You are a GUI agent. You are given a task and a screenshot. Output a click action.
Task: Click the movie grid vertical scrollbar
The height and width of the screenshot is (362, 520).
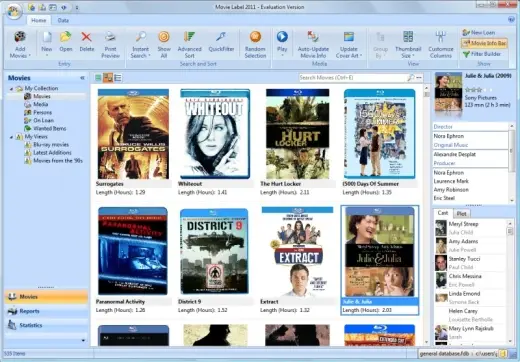click(426, 215)
